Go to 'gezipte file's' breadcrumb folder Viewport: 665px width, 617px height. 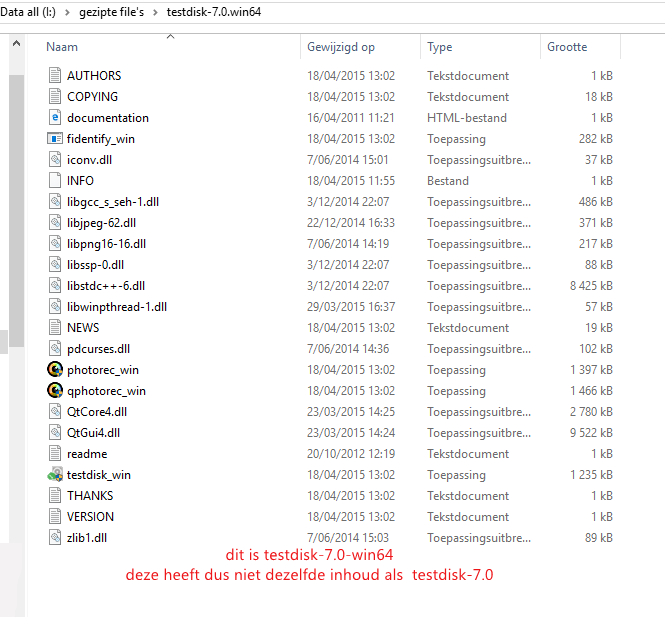coord(112,12)
